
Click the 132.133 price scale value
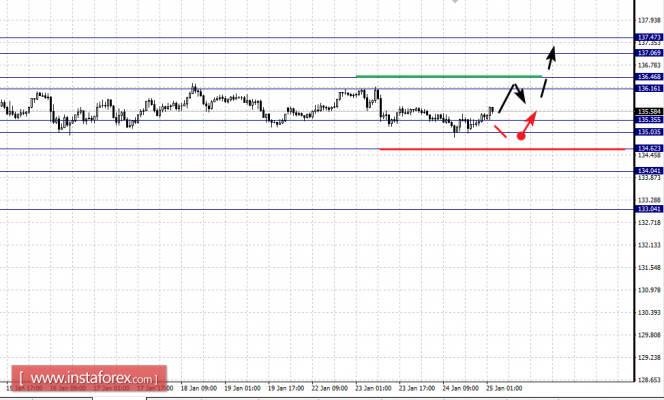(649, 245)
